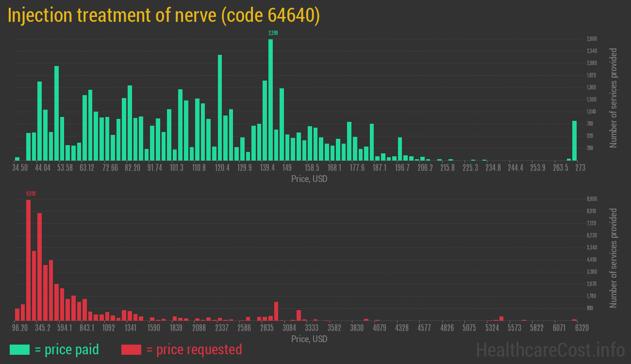Click the rightmost green bar near 273

point(574,141)
